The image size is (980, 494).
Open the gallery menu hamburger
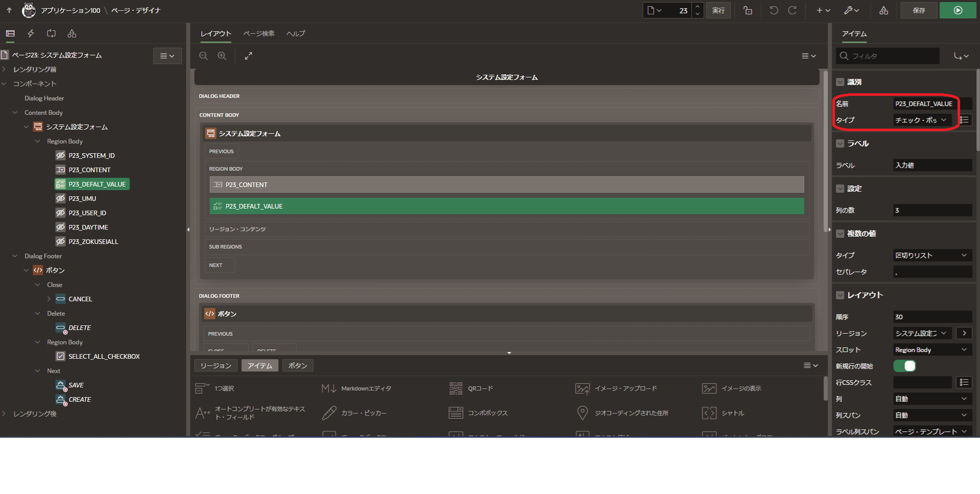point(811,365)
